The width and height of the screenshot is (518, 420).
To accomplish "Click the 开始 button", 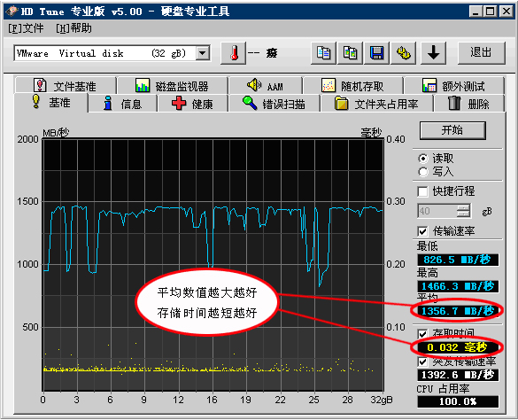I will click(452, 130).
